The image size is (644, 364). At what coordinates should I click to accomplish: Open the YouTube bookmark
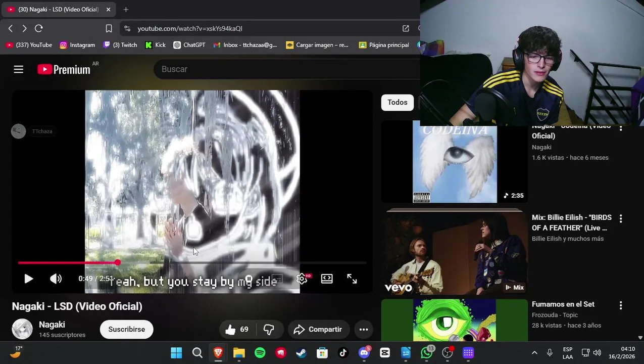click(29, 45)
